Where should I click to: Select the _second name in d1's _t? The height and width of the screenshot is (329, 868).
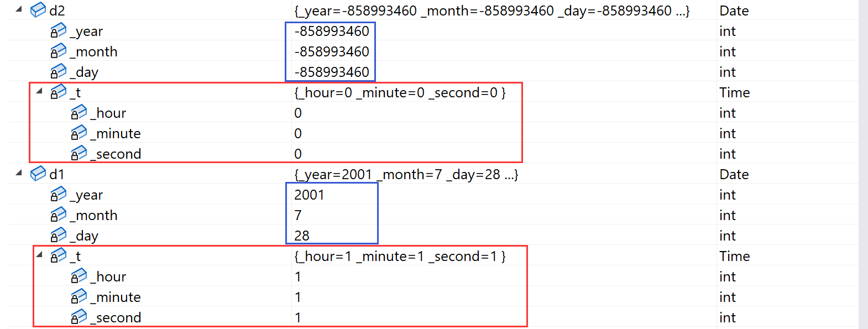[116, 318]
